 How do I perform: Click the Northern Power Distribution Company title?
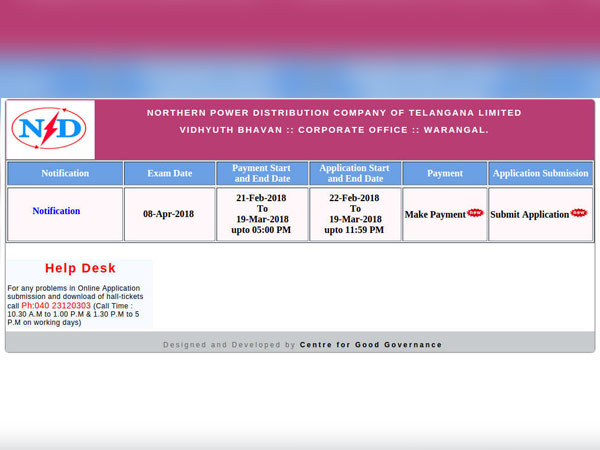point(334,113)
